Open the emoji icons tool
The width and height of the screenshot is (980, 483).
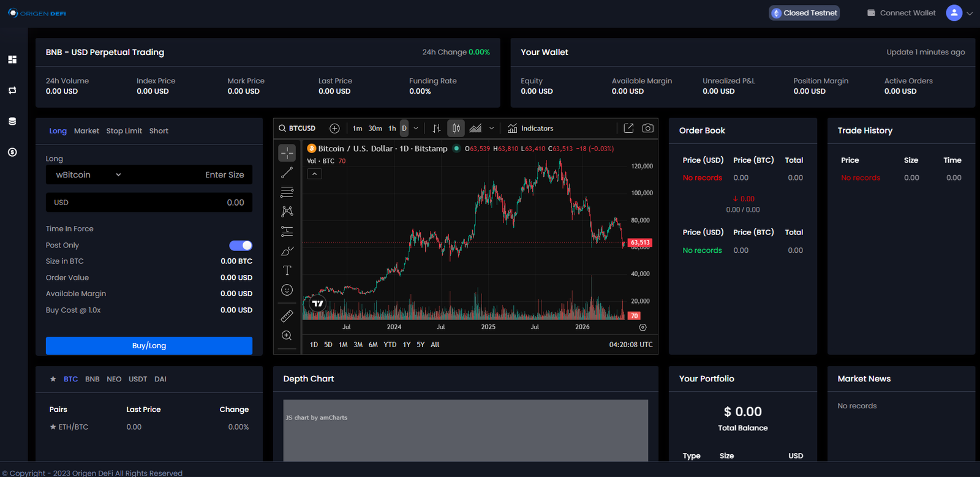[x=287, y=290]
